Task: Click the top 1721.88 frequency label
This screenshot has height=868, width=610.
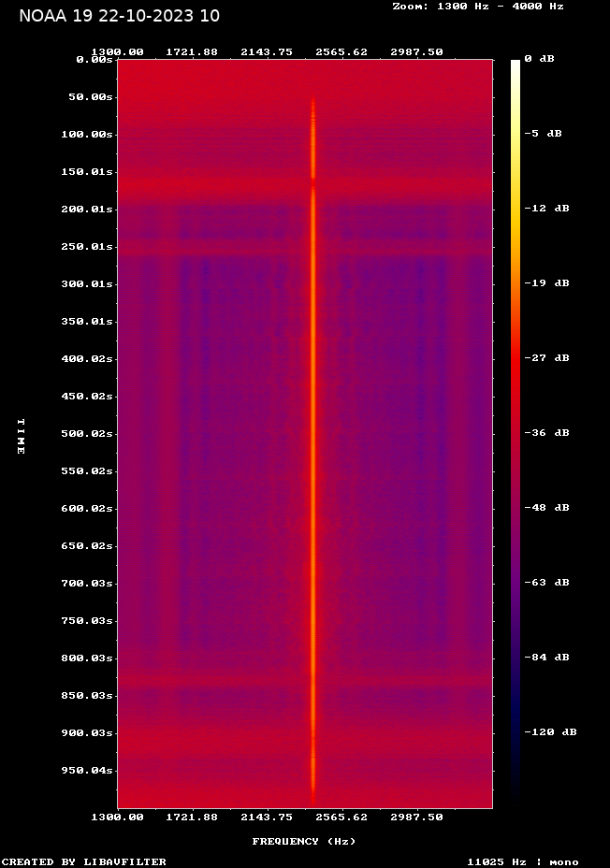Action: click(192, 52)
